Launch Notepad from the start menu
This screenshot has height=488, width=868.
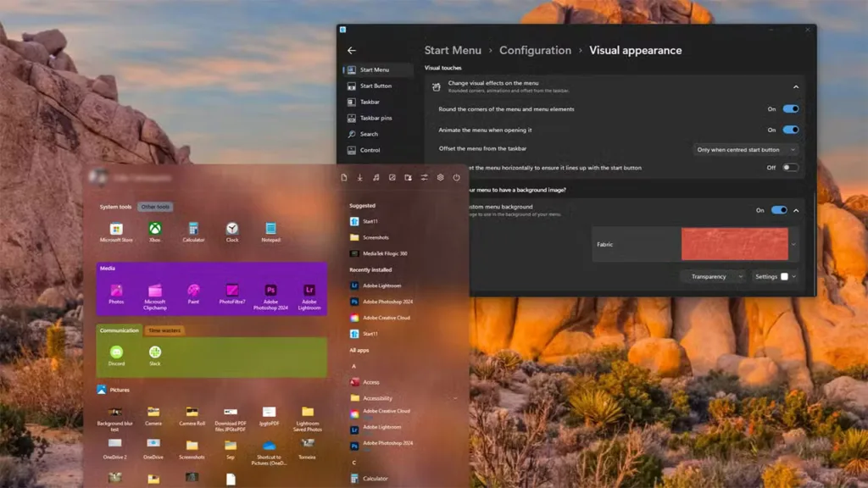coord(270,232)
